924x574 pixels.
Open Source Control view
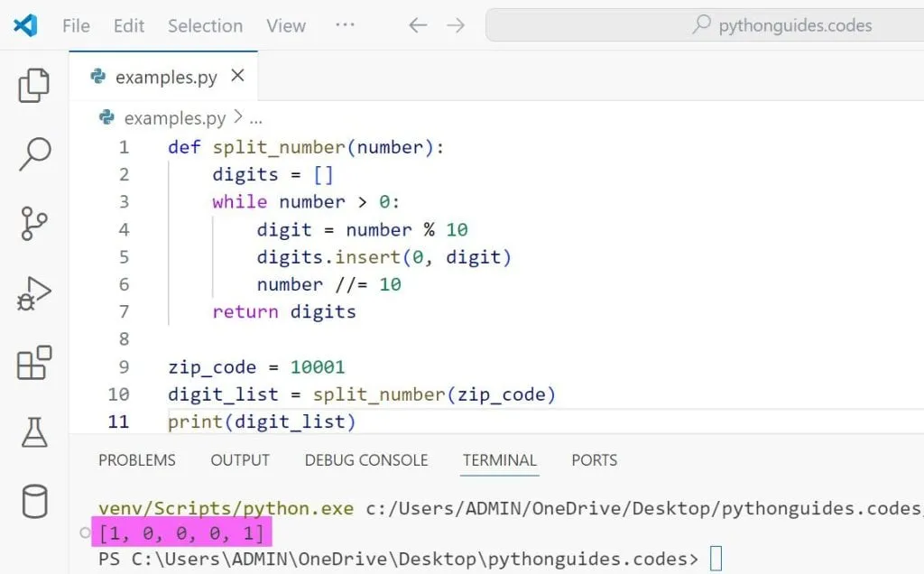[x=34, y=224]
